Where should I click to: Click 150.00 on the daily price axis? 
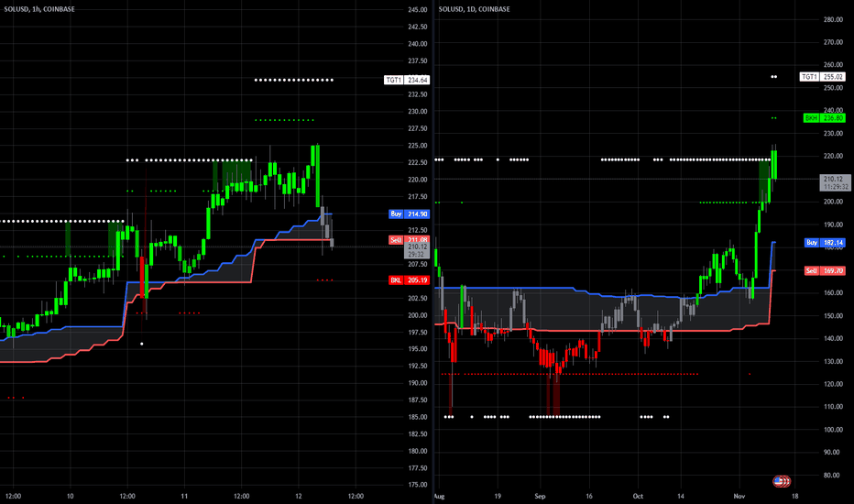(x=833, y=316)
